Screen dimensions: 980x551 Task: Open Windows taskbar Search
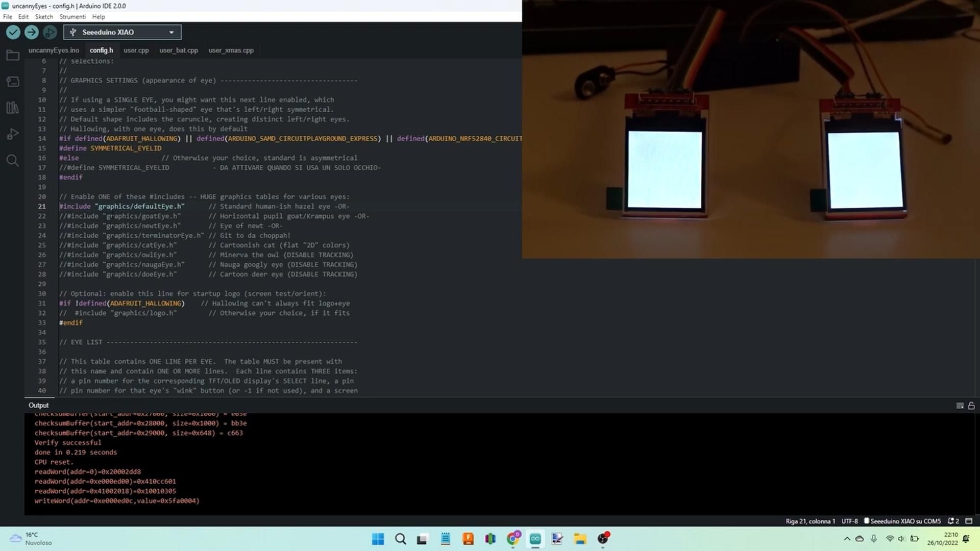[401, 539]
